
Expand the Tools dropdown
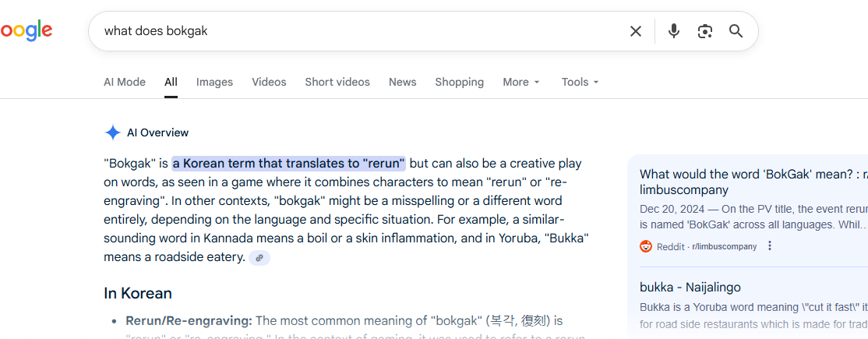click(580, 82)
